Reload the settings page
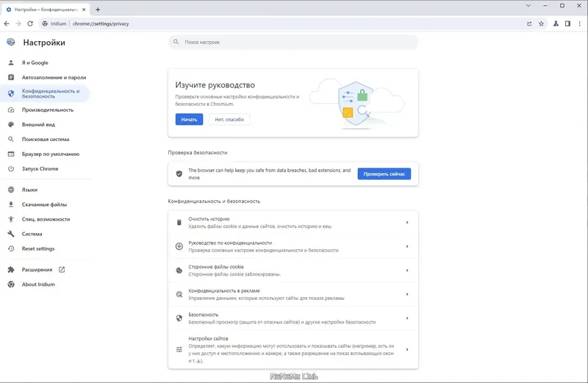588x383 pixels. click(x=30, y=24)
